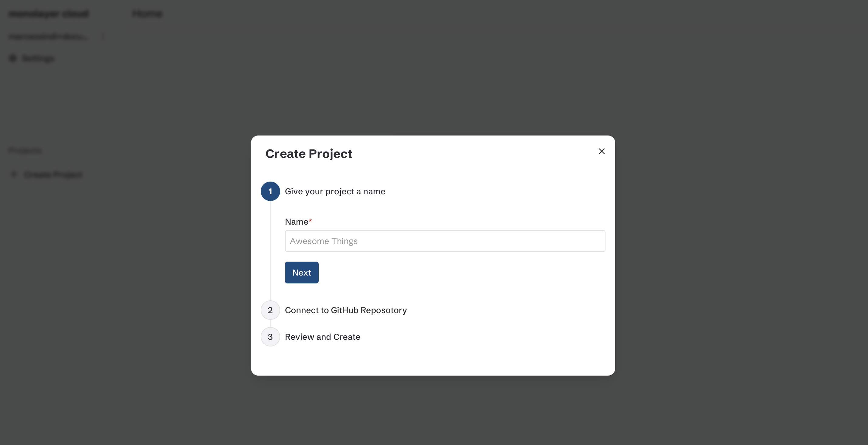The image size is (868, 445).
Task: Click the monolayer cloud logo
Action: 48,14
